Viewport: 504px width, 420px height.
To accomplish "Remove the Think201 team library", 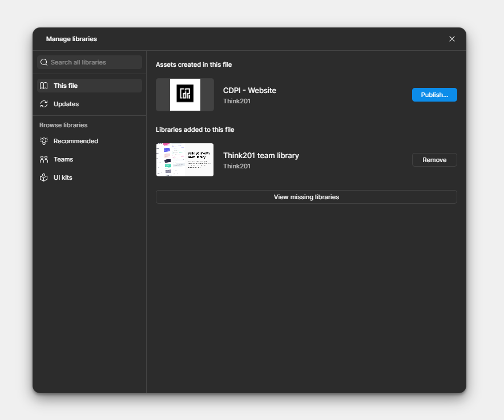I will 434,160.
